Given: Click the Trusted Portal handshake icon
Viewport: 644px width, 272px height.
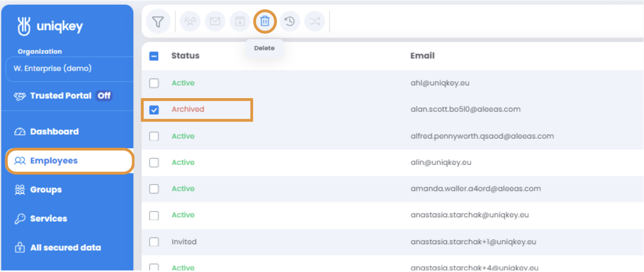Looking at the screenshot, I should [20, 96].
